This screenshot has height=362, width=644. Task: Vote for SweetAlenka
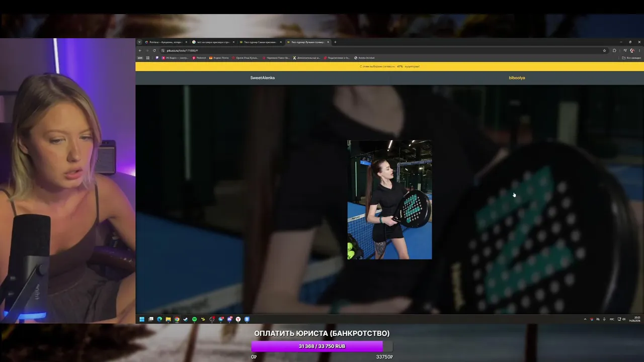tap(263, 78)
